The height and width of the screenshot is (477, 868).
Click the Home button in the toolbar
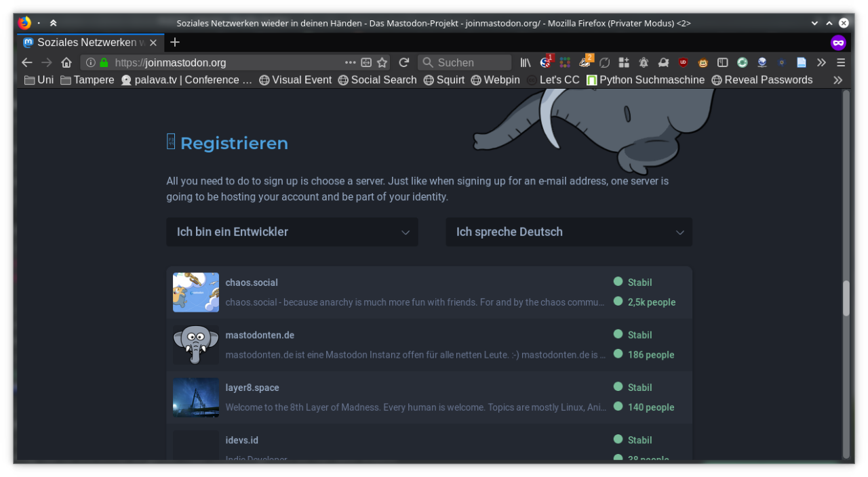[66, 62]
